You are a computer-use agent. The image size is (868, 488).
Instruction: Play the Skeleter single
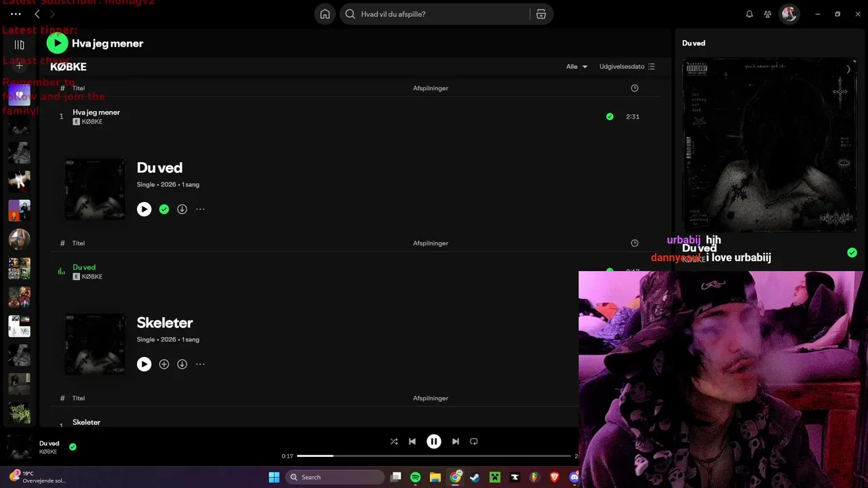click(x=144, y=365)
